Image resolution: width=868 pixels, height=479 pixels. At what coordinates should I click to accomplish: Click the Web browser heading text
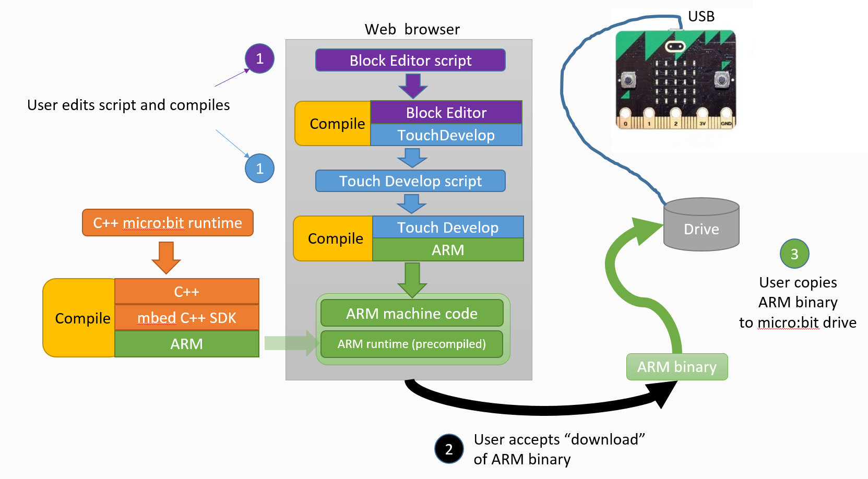pyautogui.click(x=412, y=29)
